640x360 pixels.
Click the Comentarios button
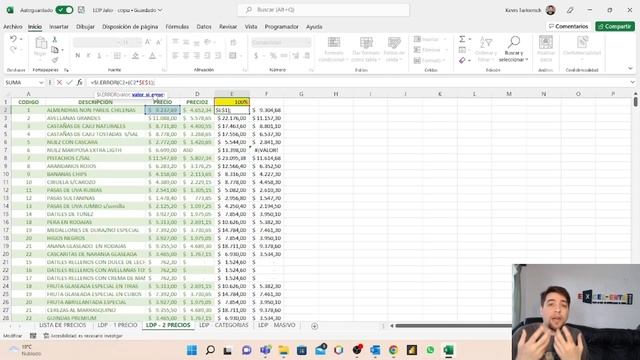(568, 26)
